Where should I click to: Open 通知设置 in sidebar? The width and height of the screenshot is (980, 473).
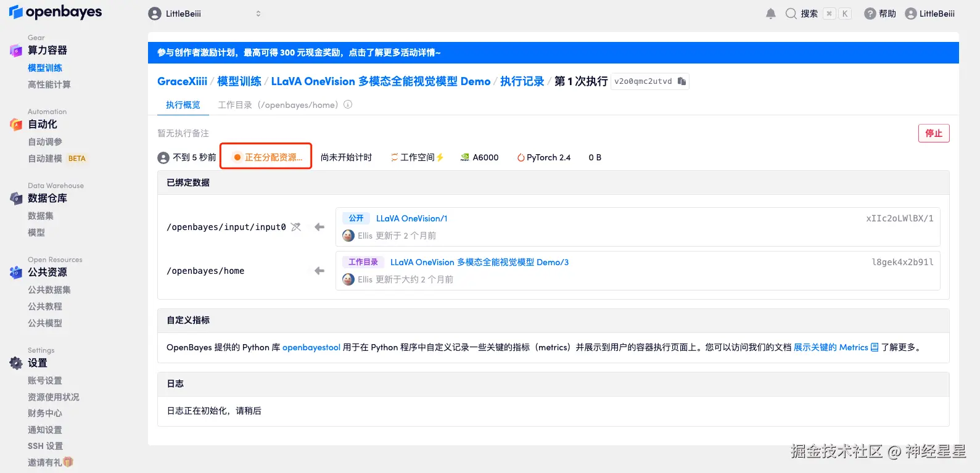45,430
